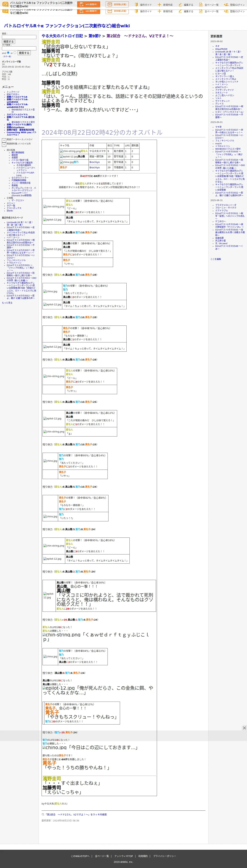Open カオスノート in the update history
The height and width of the screenshot is (868, 247).
point(221,93)
